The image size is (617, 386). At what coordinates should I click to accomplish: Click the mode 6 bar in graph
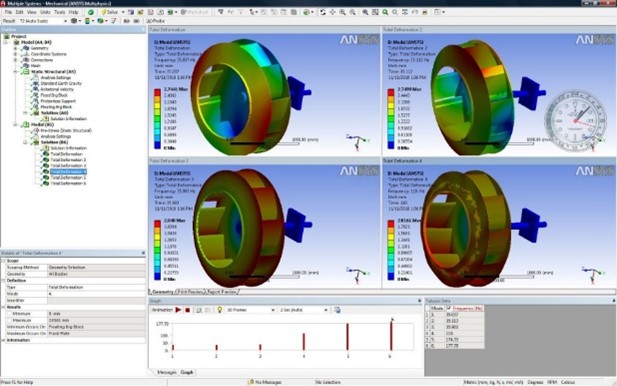pyautogui.click(x=391, y=335)
